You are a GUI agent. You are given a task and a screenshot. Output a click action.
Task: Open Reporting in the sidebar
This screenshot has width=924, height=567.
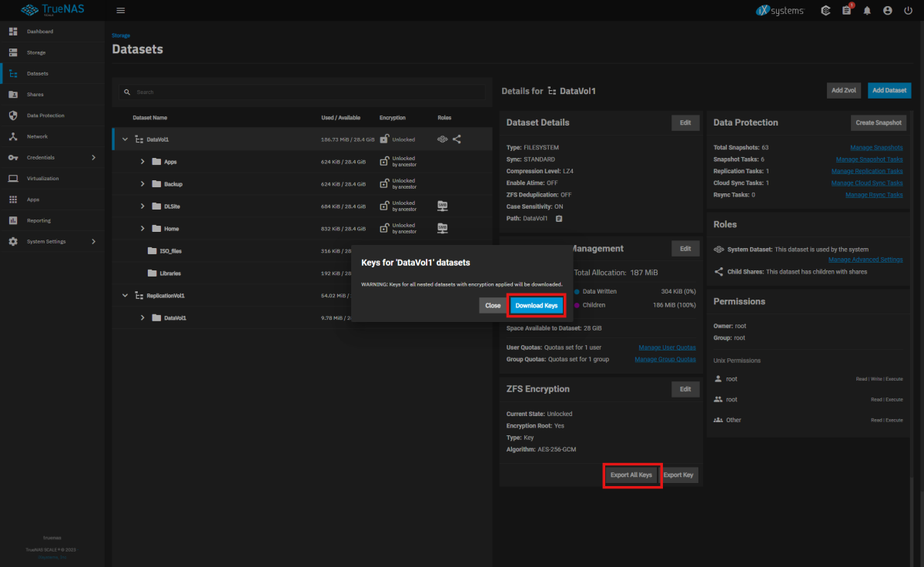point(52,220)
